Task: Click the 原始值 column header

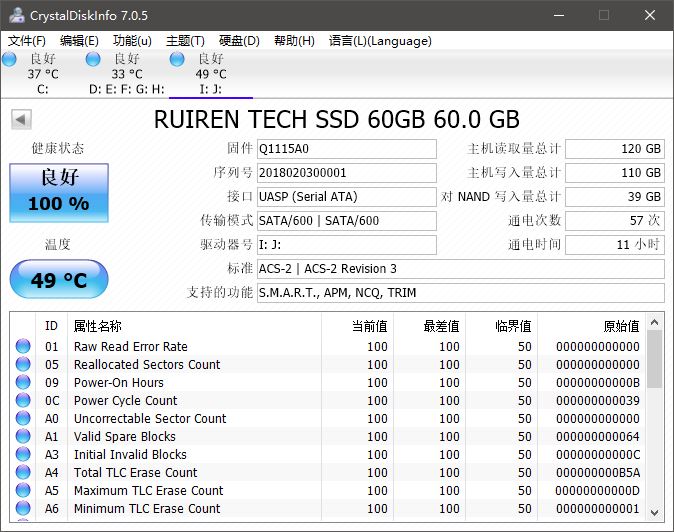Action: [x=592, y=326]
